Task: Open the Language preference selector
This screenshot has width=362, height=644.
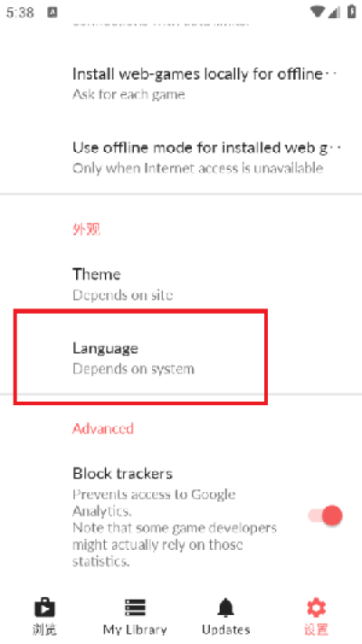Action: [181, 358]
